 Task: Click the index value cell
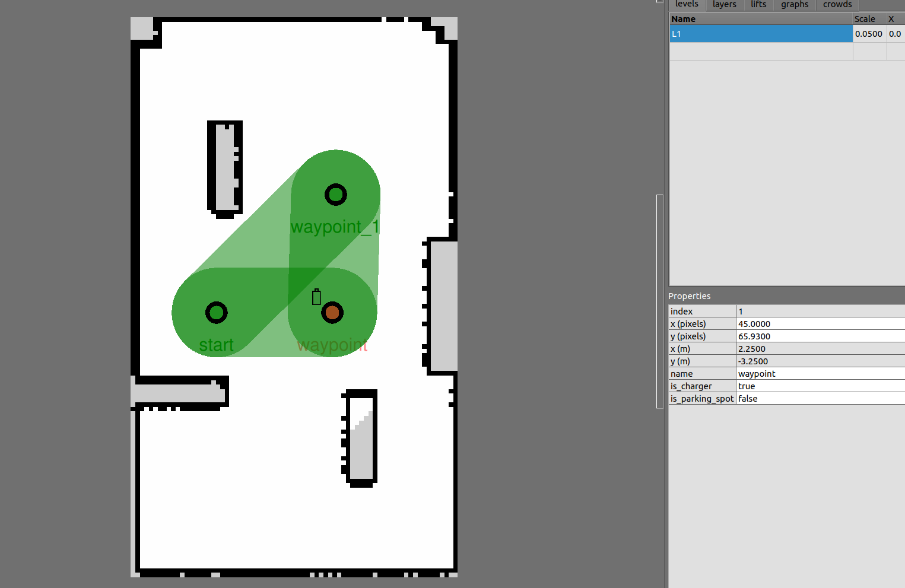[820, 311]
